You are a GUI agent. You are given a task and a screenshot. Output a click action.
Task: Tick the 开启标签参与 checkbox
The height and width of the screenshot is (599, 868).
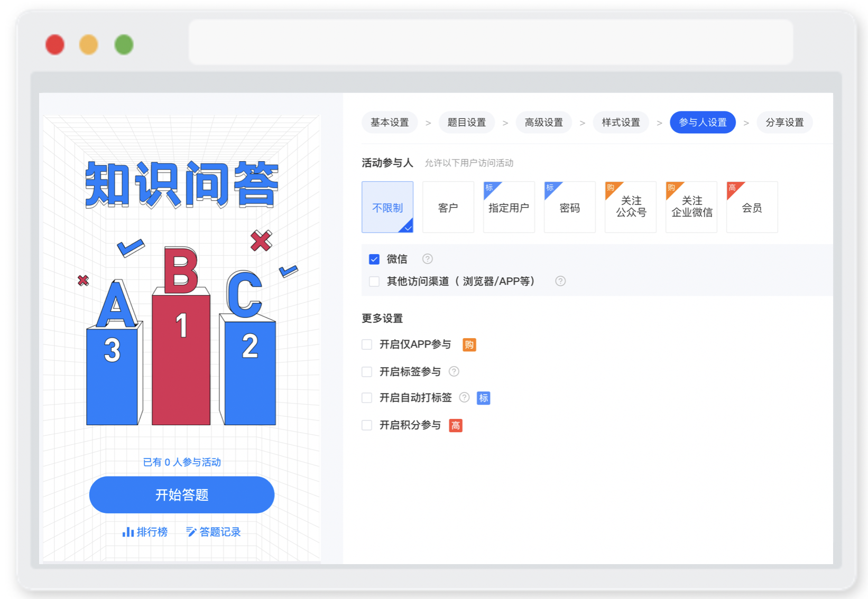pos(367,371)
